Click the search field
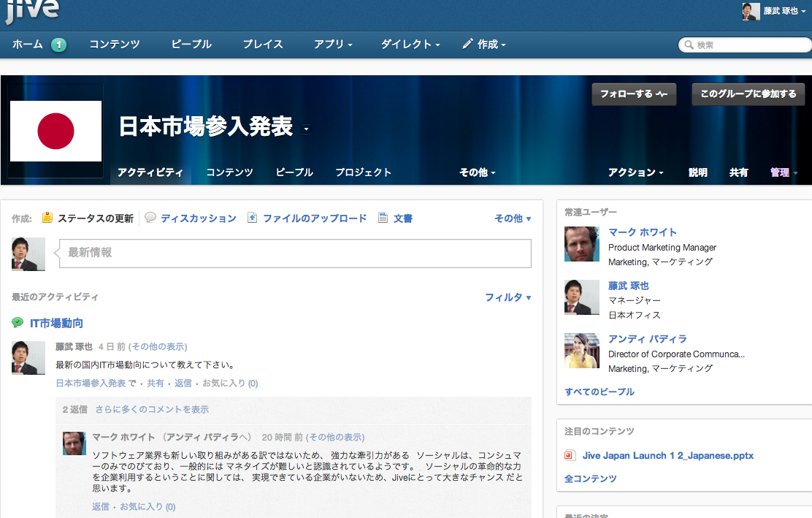 tap(746, 45)
